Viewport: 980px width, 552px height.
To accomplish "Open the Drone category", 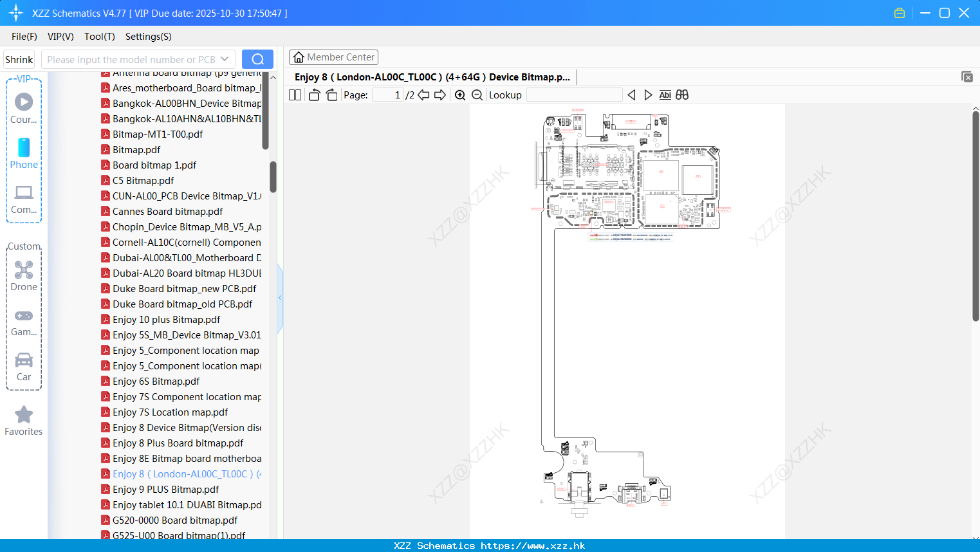I will (24, 276).
